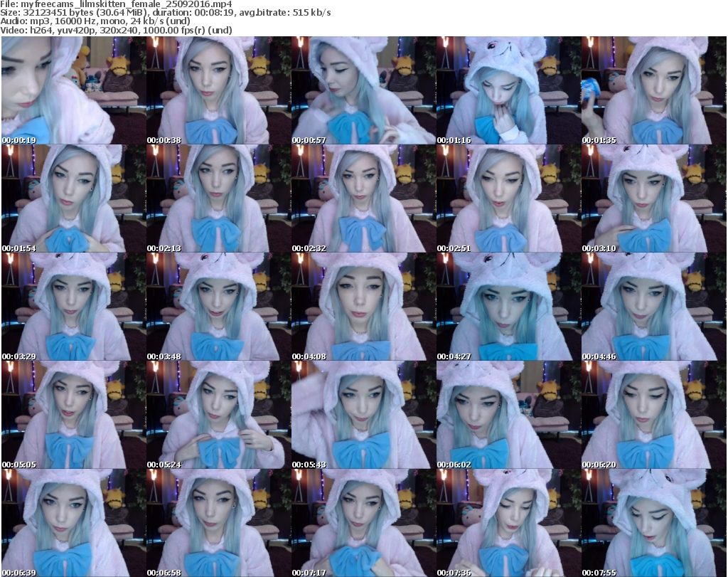Choose the thumbnail labeled 00:01:35
Viewport: 728px width, 577px height.
tap(654, 90)
